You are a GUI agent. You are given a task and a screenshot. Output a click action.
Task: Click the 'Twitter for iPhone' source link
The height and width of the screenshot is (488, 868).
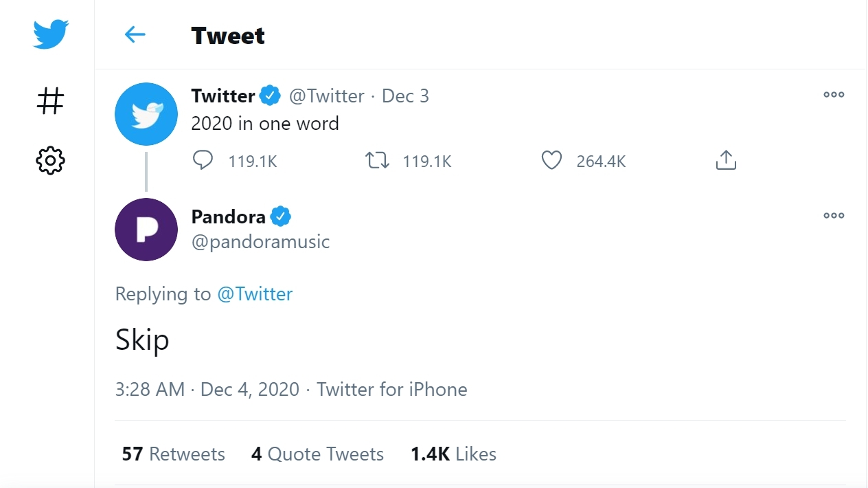click(x=391, y=390)
